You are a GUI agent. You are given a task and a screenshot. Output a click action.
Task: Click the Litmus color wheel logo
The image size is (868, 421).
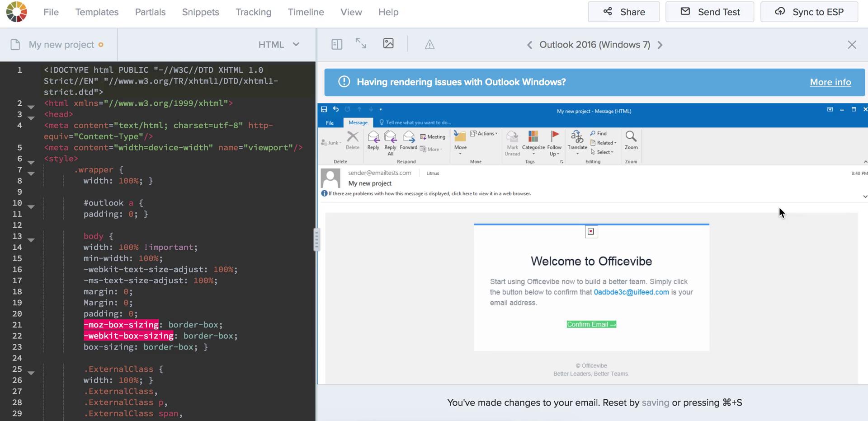[17, 12]
